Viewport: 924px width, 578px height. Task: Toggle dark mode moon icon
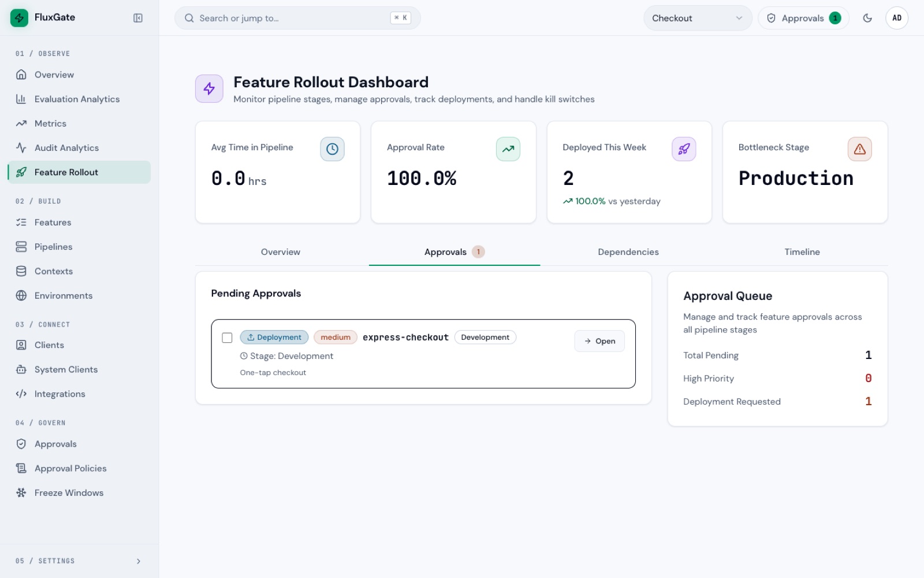click(x=867, y=18)
